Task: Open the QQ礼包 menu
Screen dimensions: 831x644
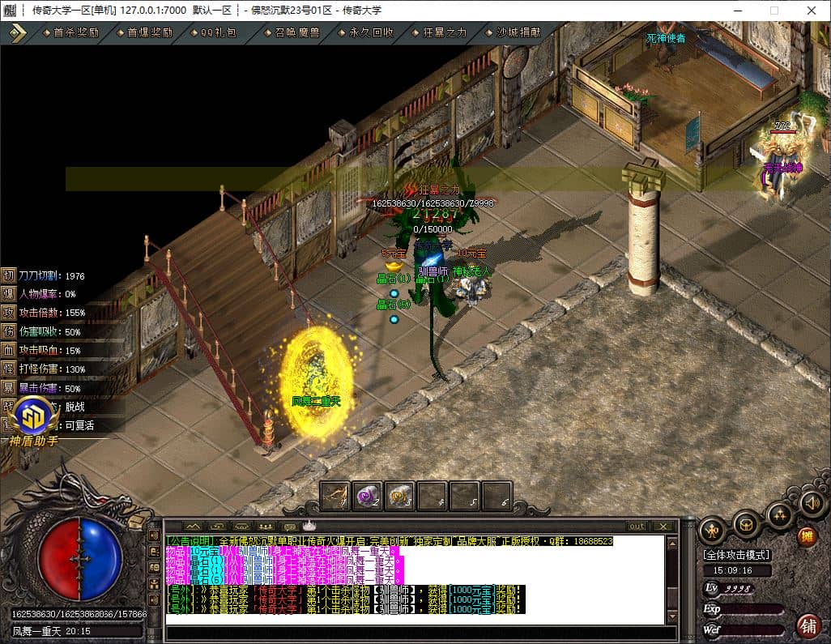Action: (213, 32)
